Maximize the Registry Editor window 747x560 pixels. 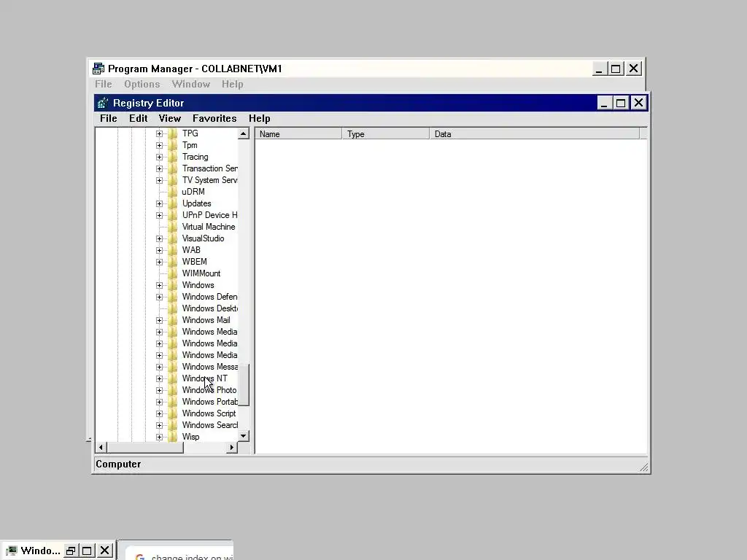[x=621, y=103]
